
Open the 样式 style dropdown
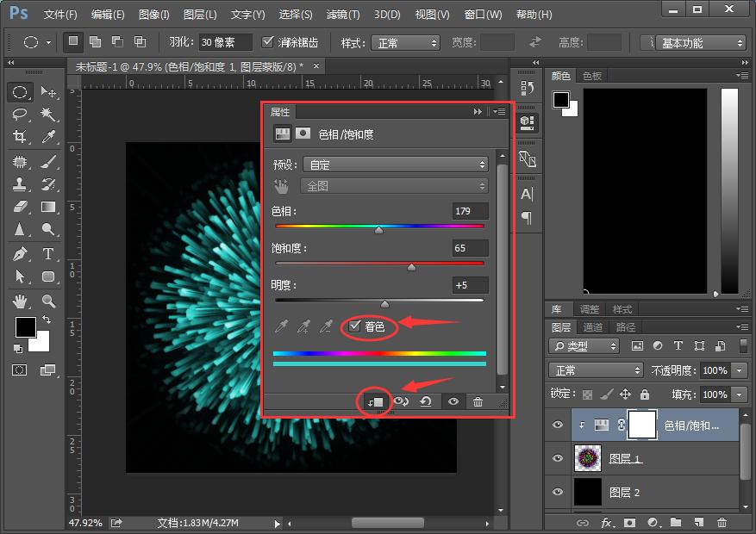pos(408,42)
